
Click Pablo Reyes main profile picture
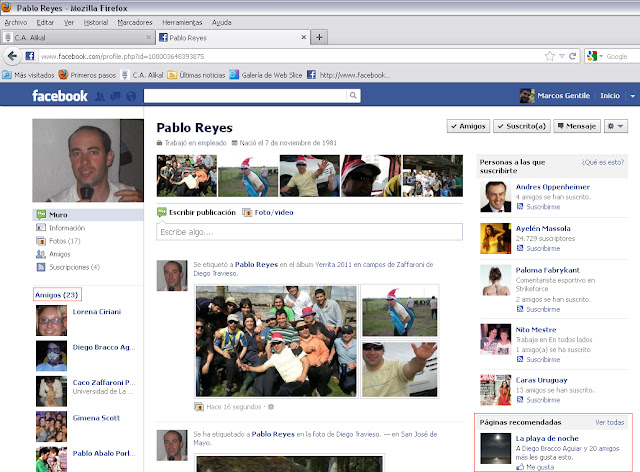(x=88, y=160)
